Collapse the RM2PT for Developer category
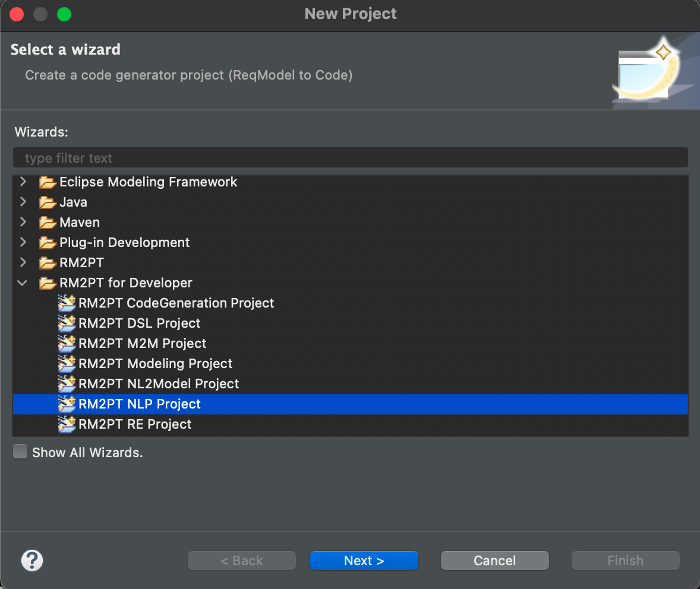 [23, 283]
